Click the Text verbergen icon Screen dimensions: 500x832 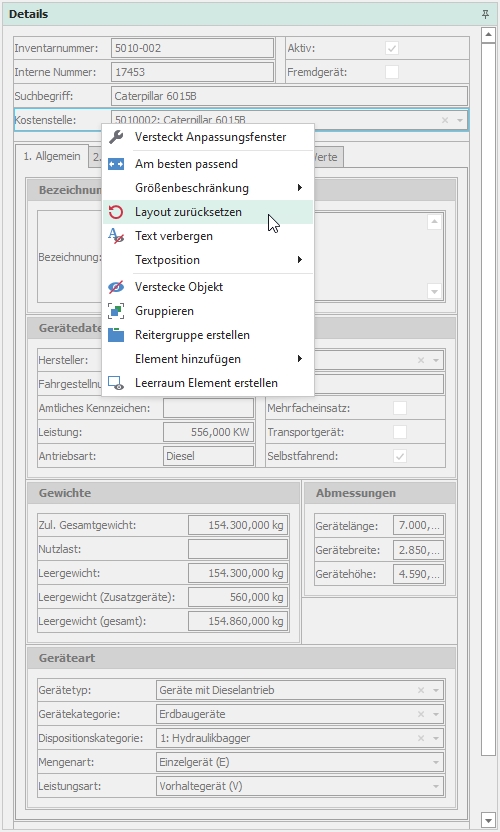(x=116, y=236)
